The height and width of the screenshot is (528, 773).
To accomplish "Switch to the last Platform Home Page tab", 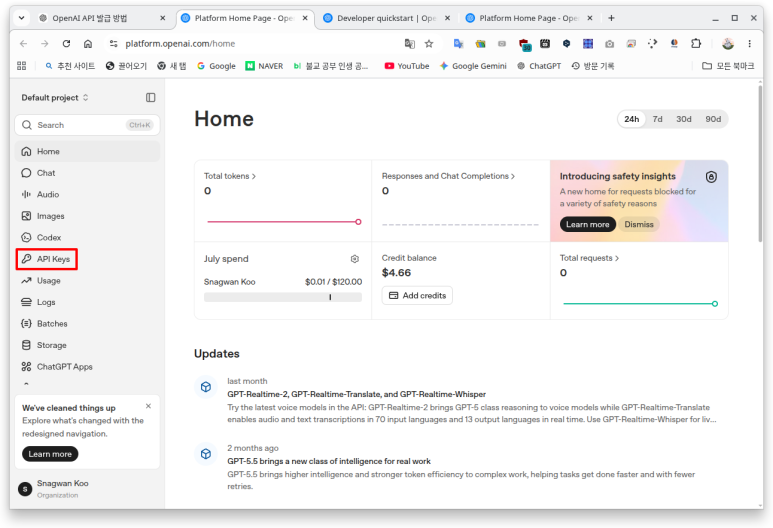I will 529,18.
